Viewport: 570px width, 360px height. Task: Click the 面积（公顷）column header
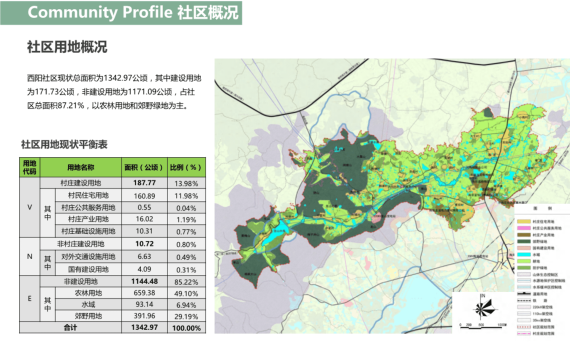144,167
